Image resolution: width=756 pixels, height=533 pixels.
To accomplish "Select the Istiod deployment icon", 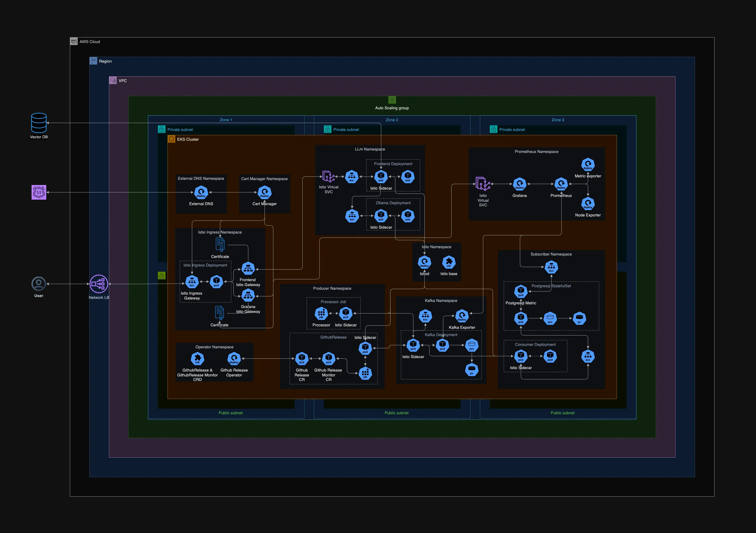I will click(424, 263).
